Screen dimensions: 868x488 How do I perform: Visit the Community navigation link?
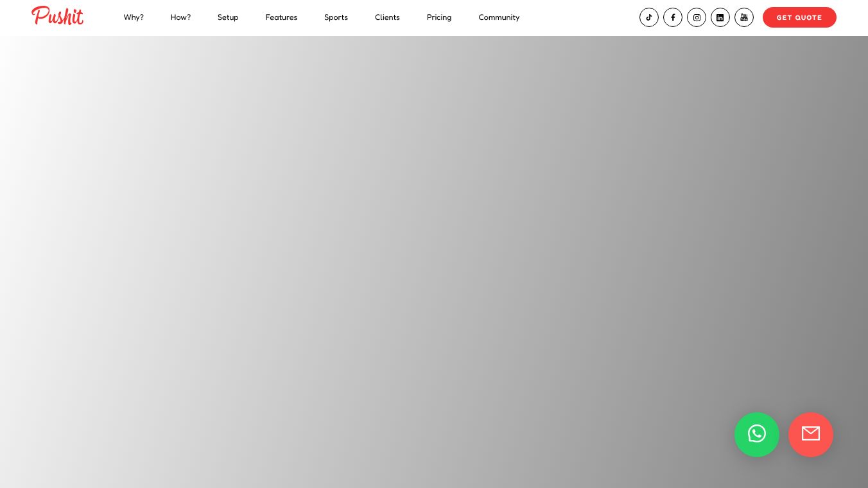click(x=499, y=17)
